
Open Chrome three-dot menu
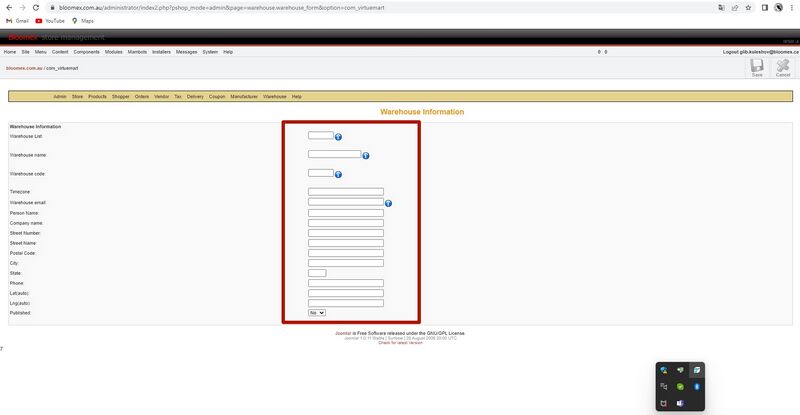pyautogui.click(x=792, y=8)
